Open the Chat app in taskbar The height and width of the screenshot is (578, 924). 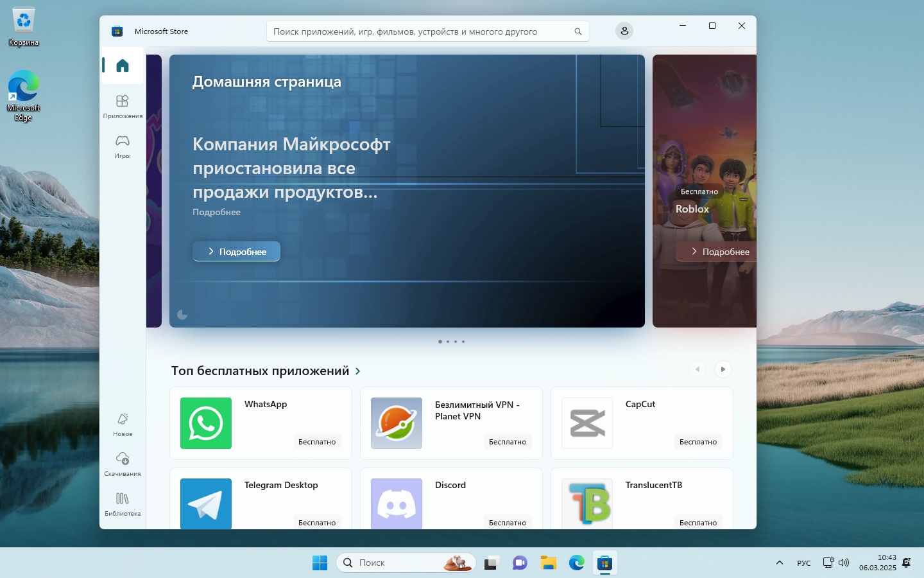click(520, 563)
